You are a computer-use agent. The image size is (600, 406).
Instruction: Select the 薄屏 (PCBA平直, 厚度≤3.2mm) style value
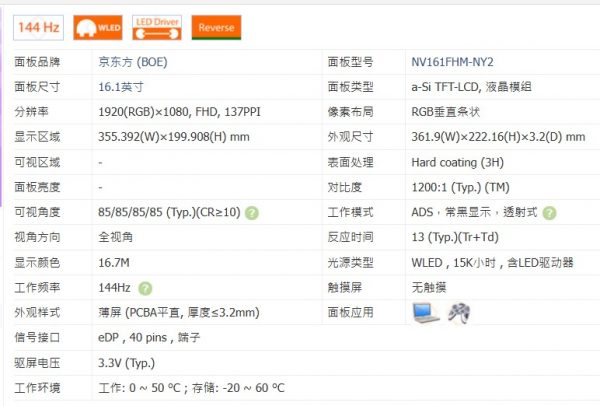click(x=179, y=313)
